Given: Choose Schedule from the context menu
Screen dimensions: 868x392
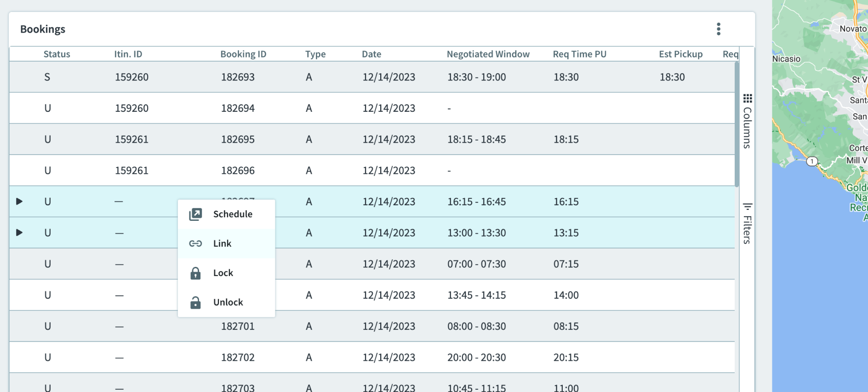Looking at the screenshot, I should tap(233, 214).
